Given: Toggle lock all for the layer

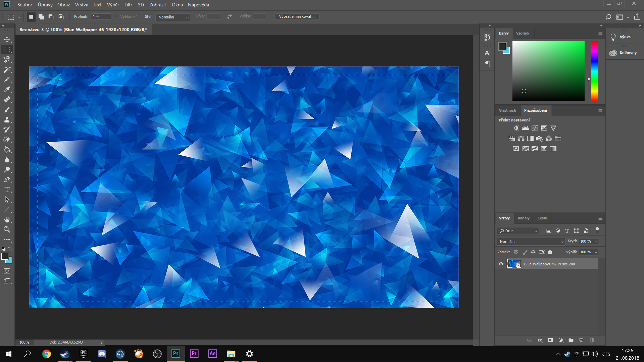Looking at the screenshot, I should (x=550, y=252).
